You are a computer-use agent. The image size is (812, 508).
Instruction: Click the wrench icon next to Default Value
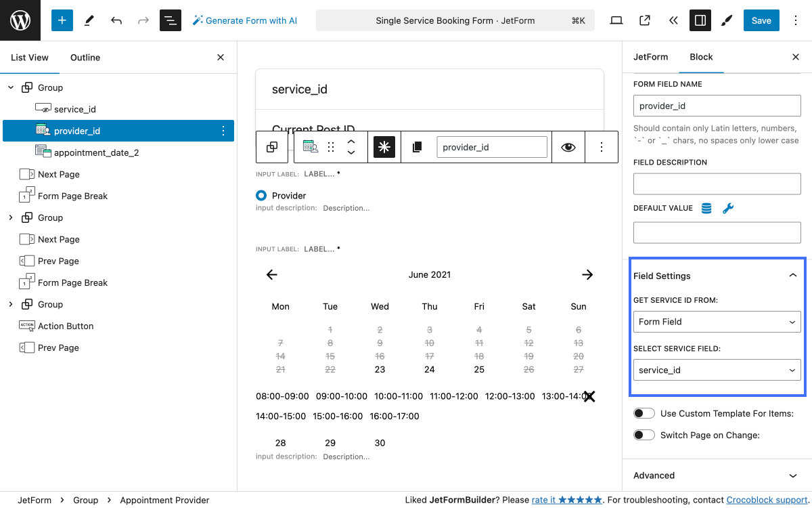[x=728, y=208]
